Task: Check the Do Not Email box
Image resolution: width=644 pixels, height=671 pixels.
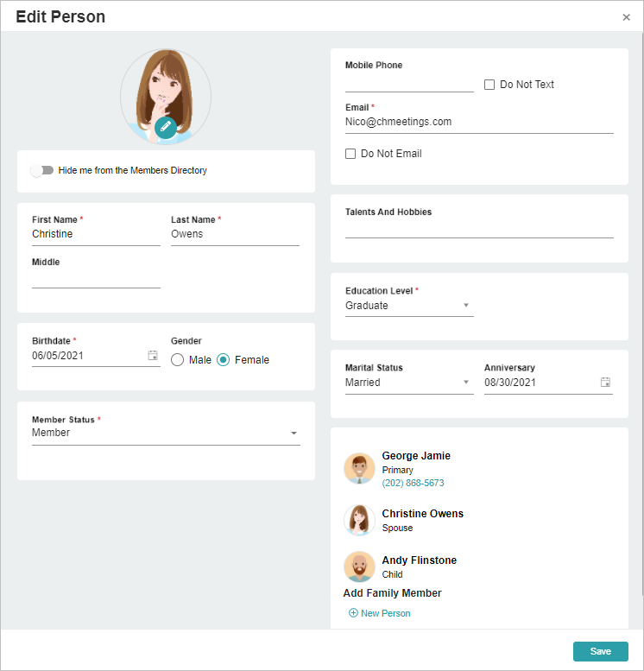Action: pos(350,153)
